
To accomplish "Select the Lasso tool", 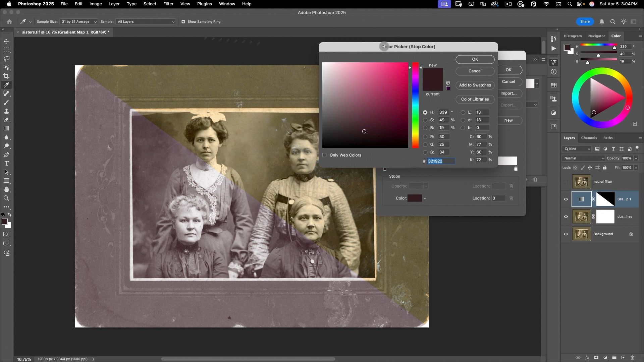I will click(6, 59).
